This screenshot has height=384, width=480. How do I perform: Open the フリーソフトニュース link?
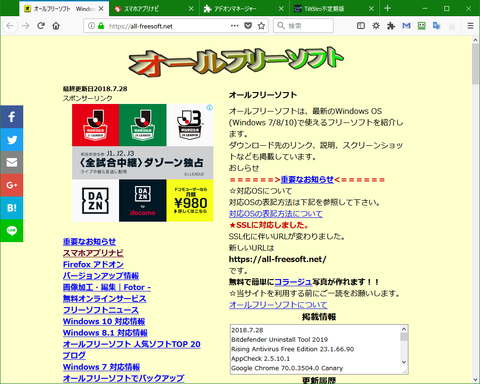(101, 310)
